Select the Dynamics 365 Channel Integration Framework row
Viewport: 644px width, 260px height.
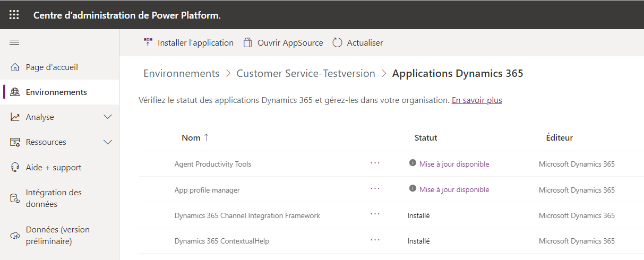click(247, 215)
